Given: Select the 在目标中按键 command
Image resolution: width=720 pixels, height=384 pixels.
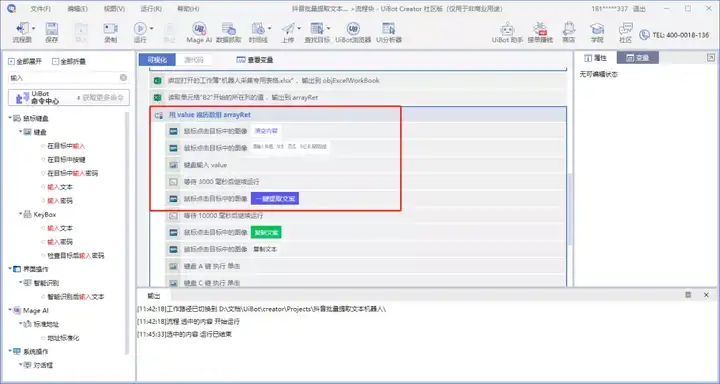Looking at the screenshot, I should point(66,159).
